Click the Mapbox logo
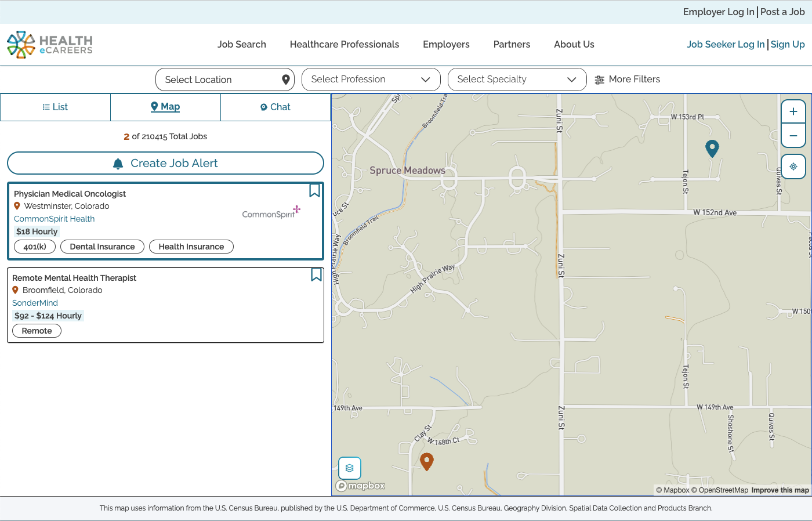The height and width of the screenshot is (521, 812). click(x=361, y=486)
